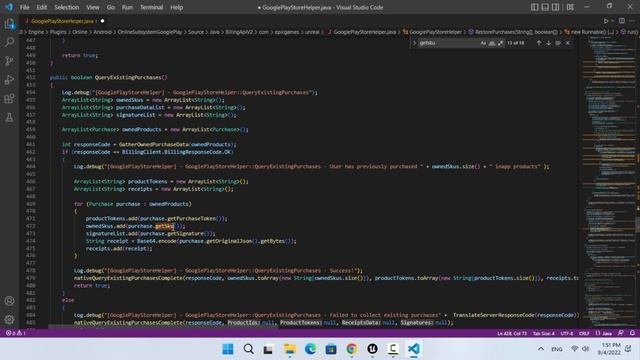Open the Explorer view in activity bar
640x360 pixels.
[9, 24]
